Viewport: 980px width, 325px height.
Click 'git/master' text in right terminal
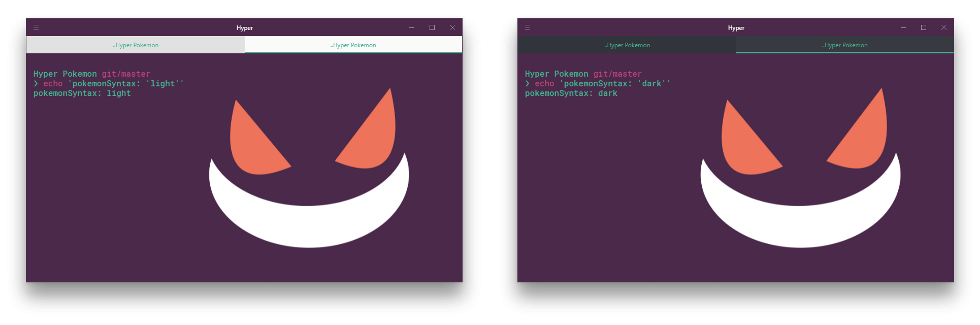tap(617, 74)
